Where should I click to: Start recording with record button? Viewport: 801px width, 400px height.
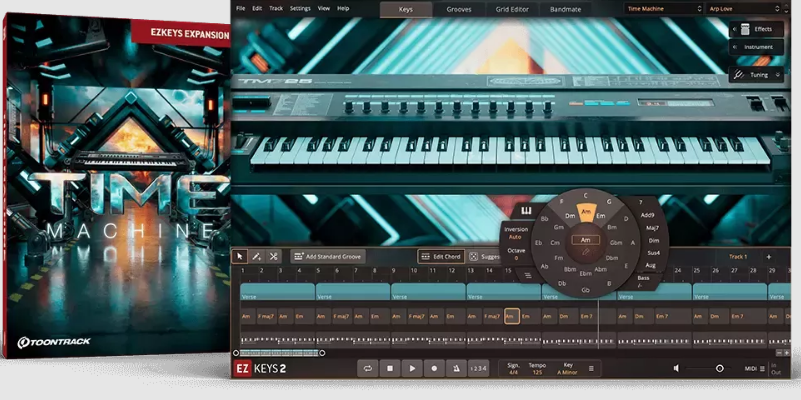tap(434, 368)
